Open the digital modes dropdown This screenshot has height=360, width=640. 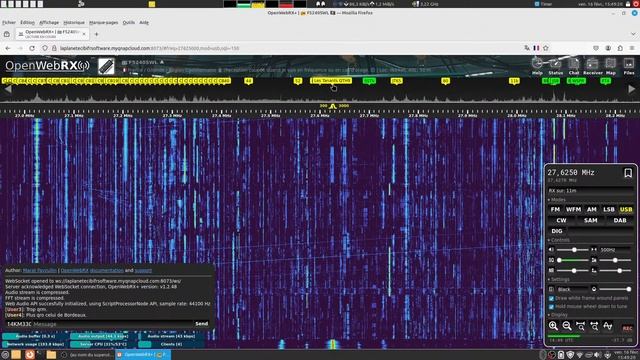click(600, 231)
